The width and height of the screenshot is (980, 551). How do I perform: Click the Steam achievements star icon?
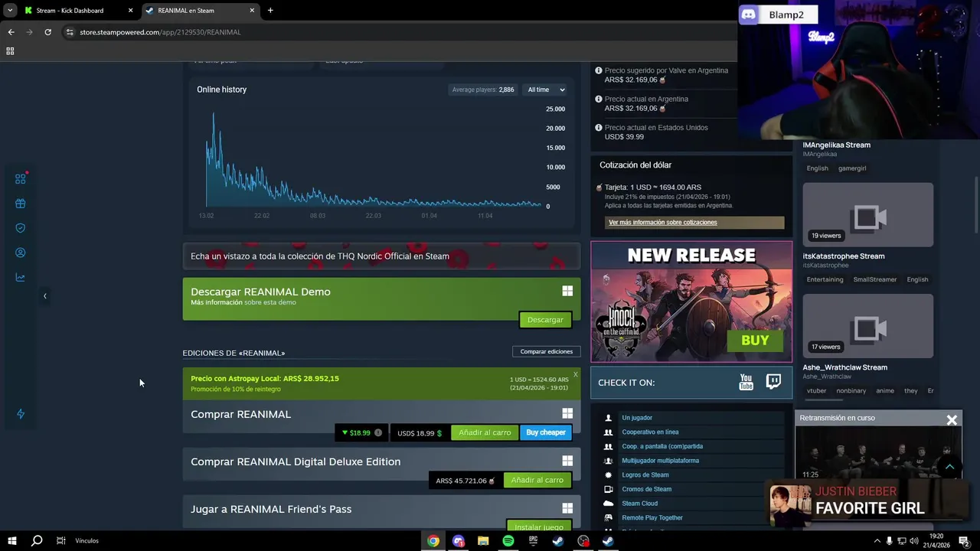coord(609,475)
